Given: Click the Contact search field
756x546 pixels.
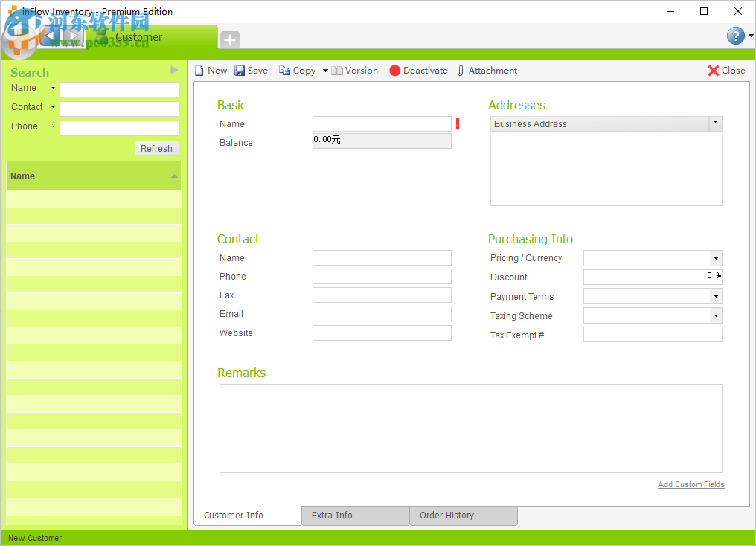Looking at the screenshot, I should point(119,109).
